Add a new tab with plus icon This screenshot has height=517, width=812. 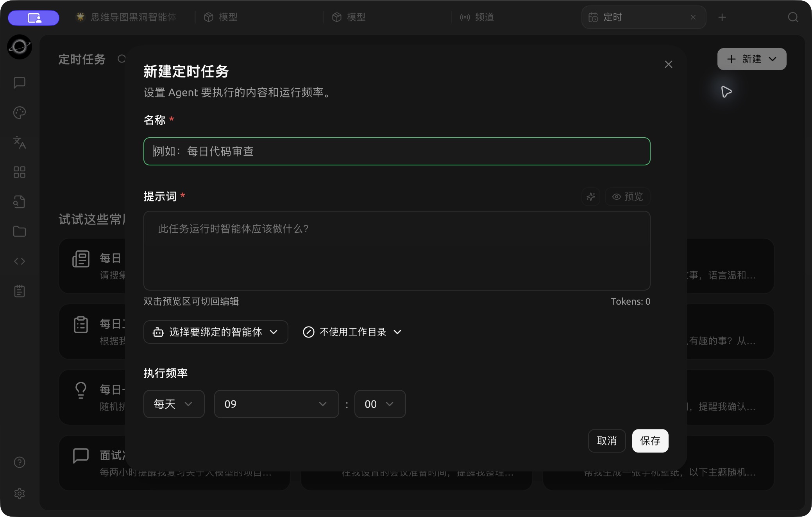722,17
